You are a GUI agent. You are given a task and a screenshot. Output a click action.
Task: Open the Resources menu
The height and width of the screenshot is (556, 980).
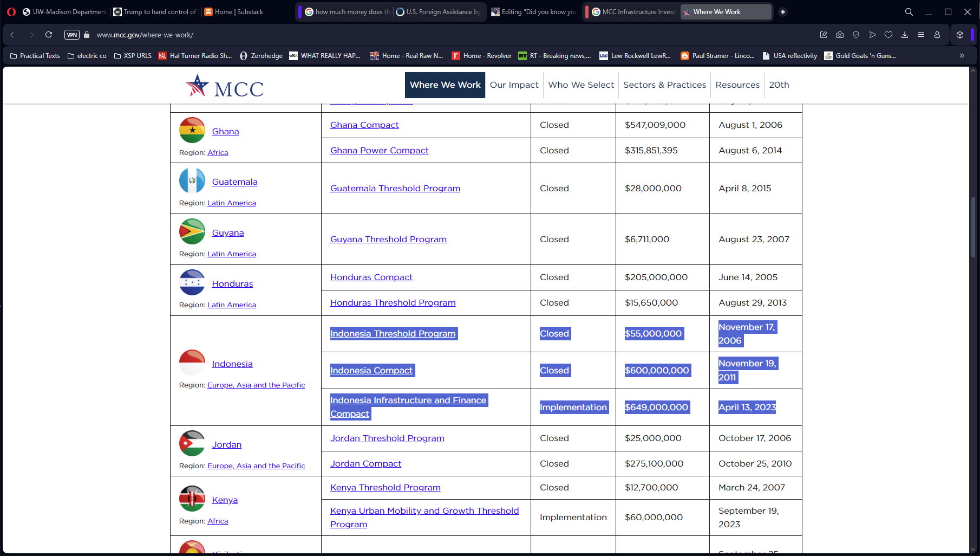[x=737, y=85]
